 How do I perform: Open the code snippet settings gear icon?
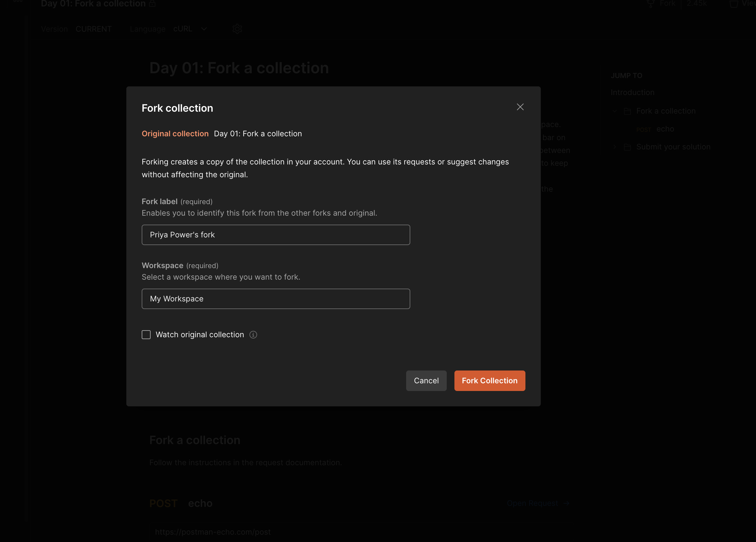click(x=237, y=29)
